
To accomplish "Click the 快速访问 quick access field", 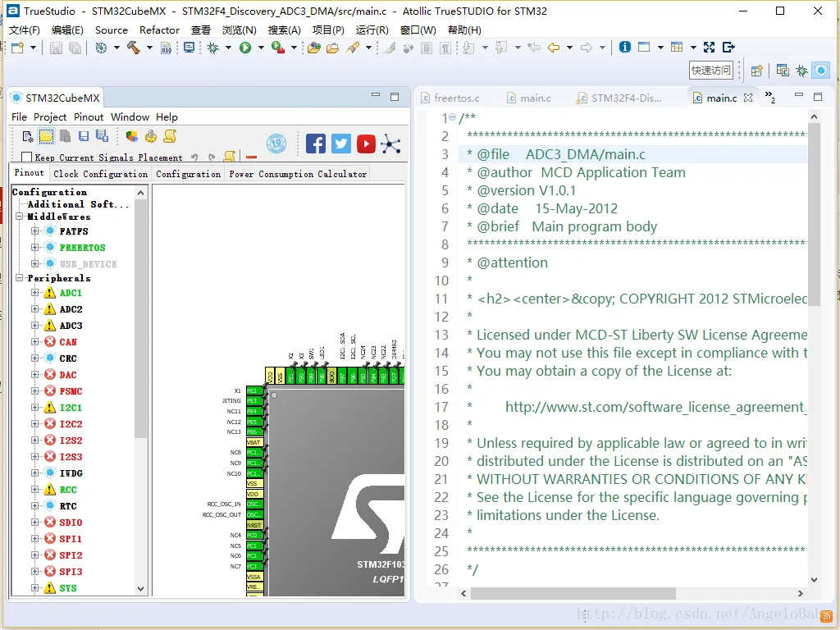I will point(711,71).
